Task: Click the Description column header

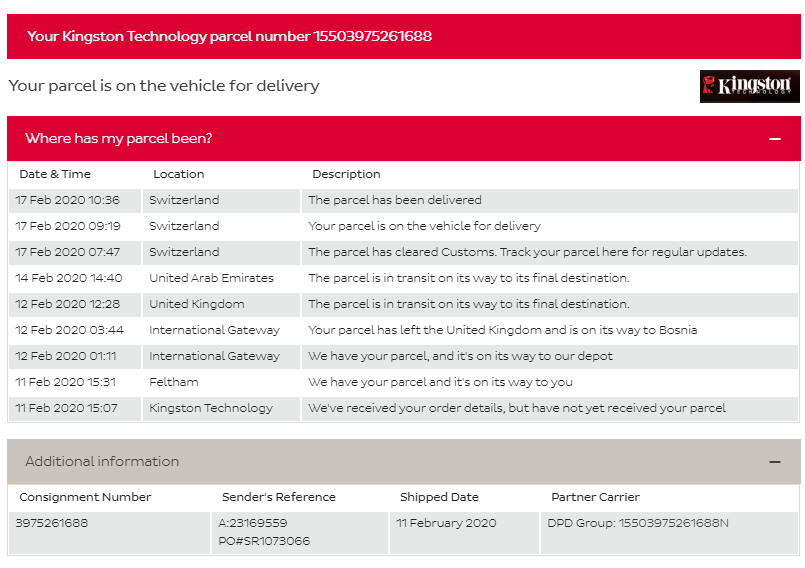Action: click(x=346, y=174)
